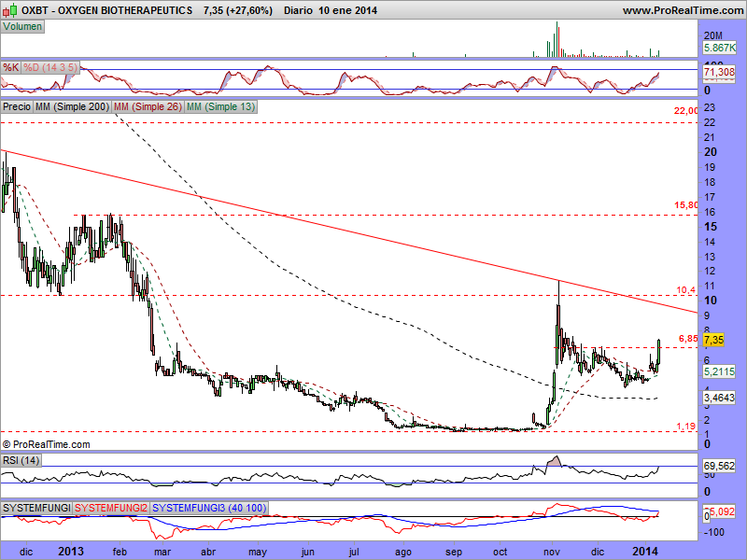Click the 2013 year label on time axis
This screenshot has height=560, width=747.
tap(72, 552)
